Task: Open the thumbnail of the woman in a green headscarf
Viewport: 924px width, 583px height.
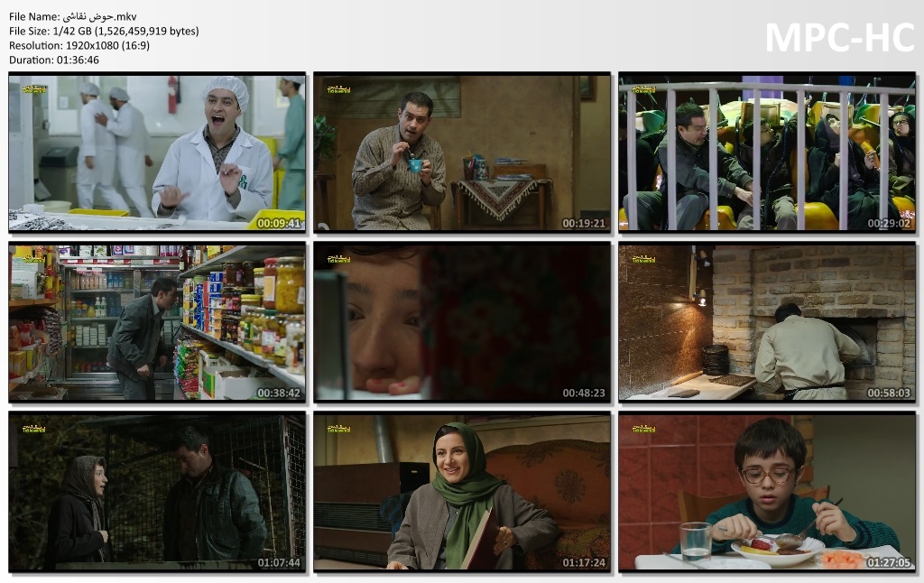Action: tap(462, 491)
